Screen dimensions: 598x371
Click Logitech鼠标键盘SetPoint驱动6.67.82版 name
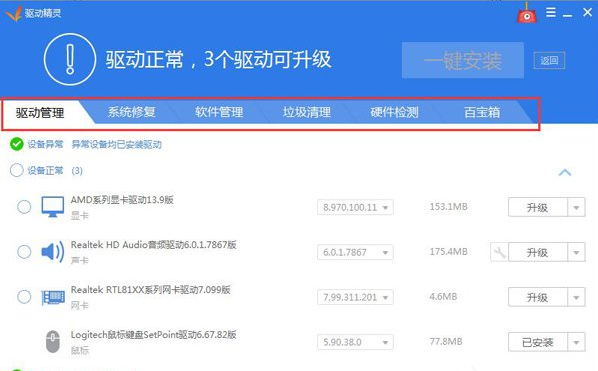click(x=154, y=335)
